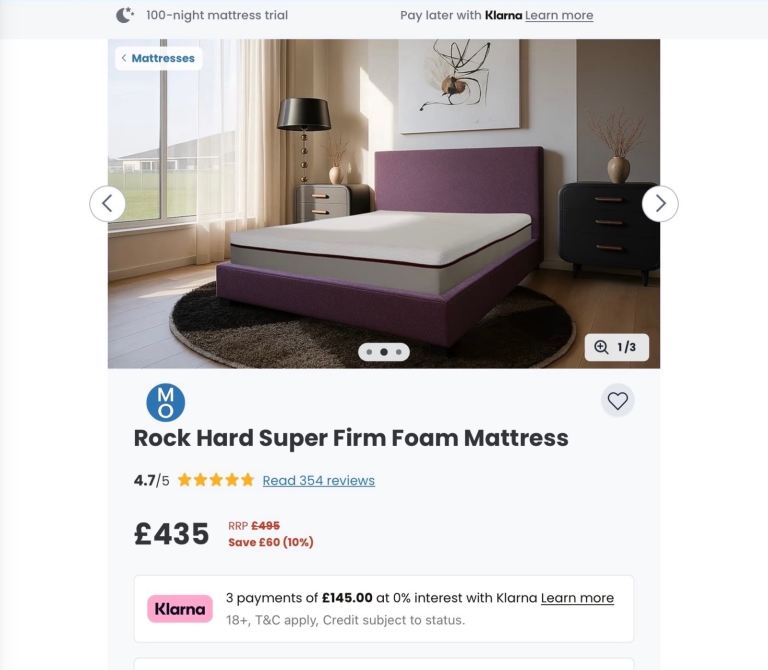Add mattress to wishlist heart icon
Screen dimensions: 768x670
pos(618,401)
